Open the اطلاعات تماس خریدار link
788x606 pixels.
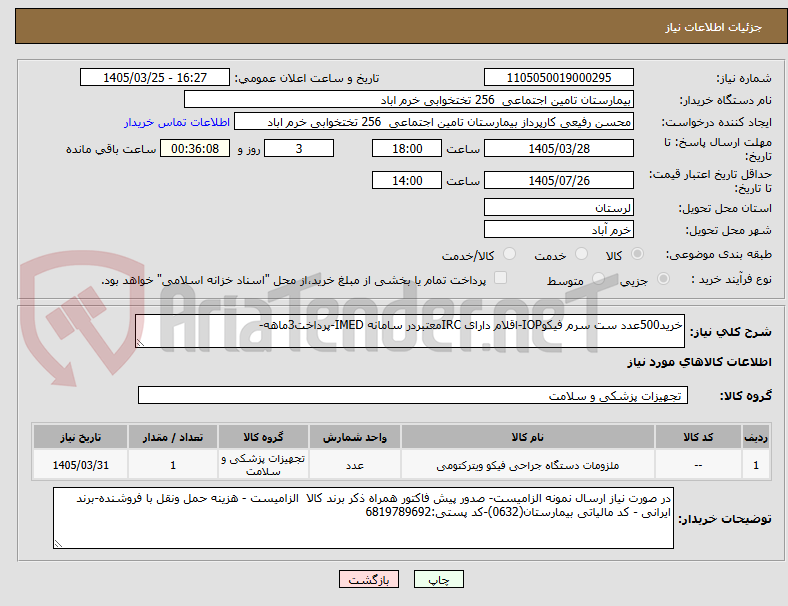(x=177, y=122)
